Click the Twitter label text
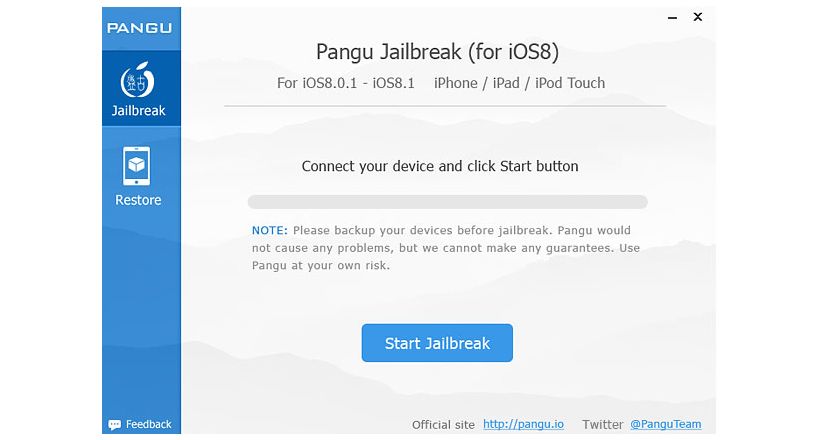The image size is (820, 440). point(603,424)
